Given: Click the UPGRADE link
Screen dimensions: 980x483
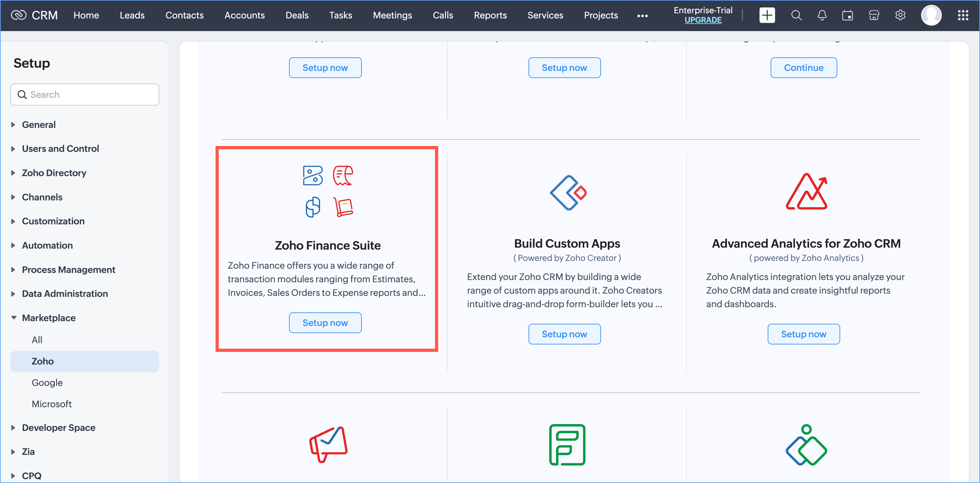Looking at the screenshot, I should coord(703,20).
